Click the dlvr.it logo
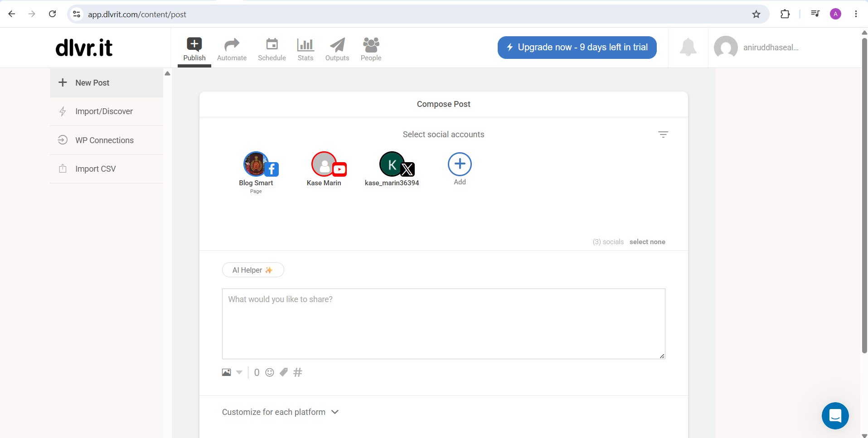The width and height of the screenshot is (868, 438). click(x=84, y=48)
